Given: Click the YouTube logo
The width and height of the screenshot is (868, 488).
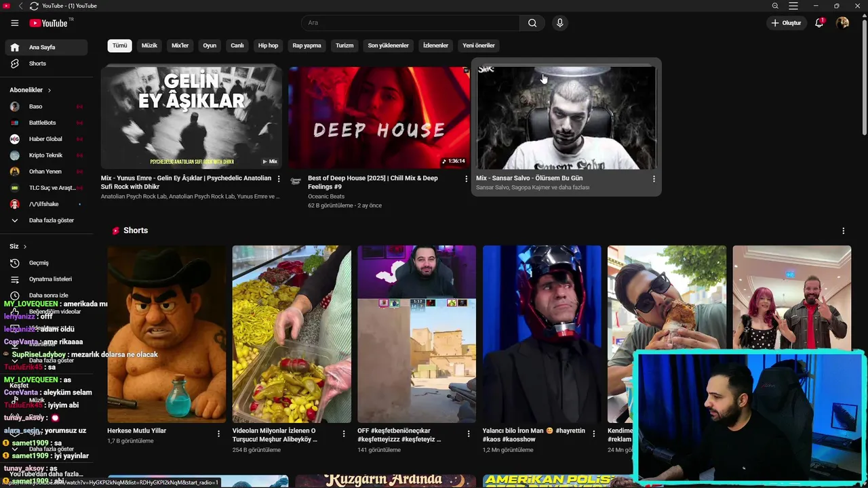Looking at the screenshot, I should 49,23.
